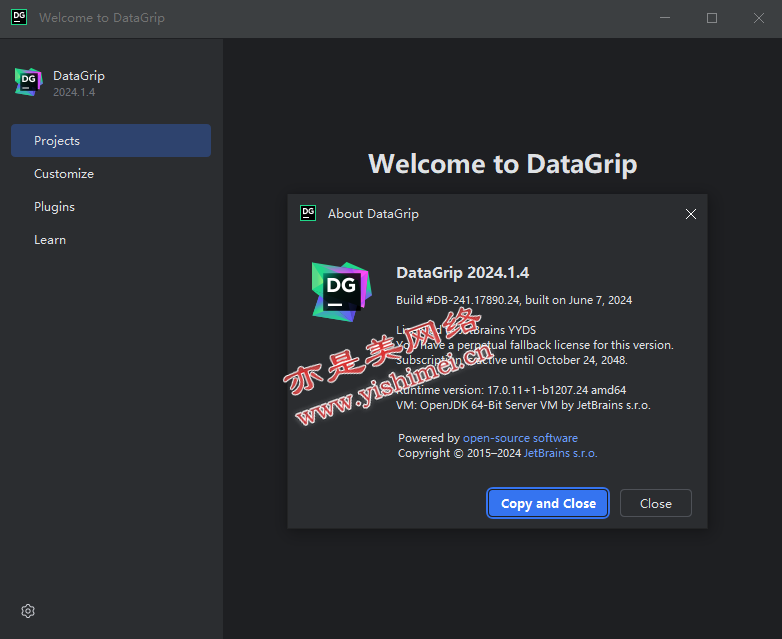The image size is (782, 639).
Task: Click the Copy and Close button
Action: pos(548,503)
